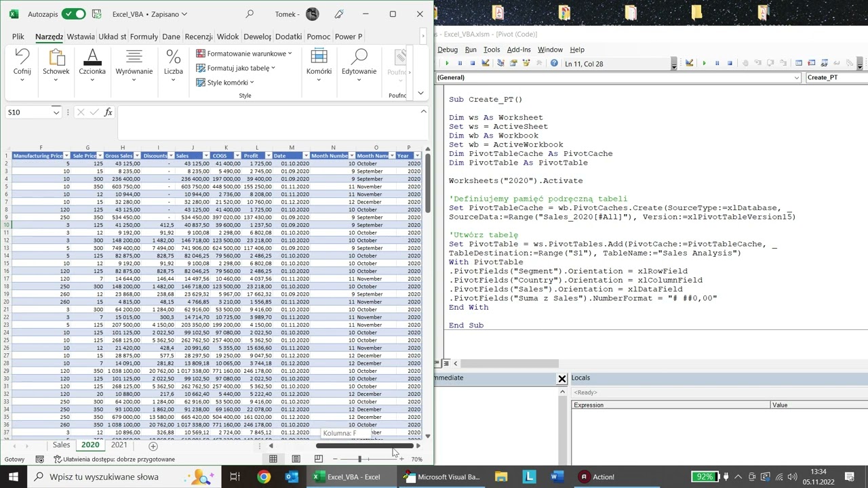The image size is (868, 488).
Task: Add a new sheet with plus button
Action: [x=153, y=446]
